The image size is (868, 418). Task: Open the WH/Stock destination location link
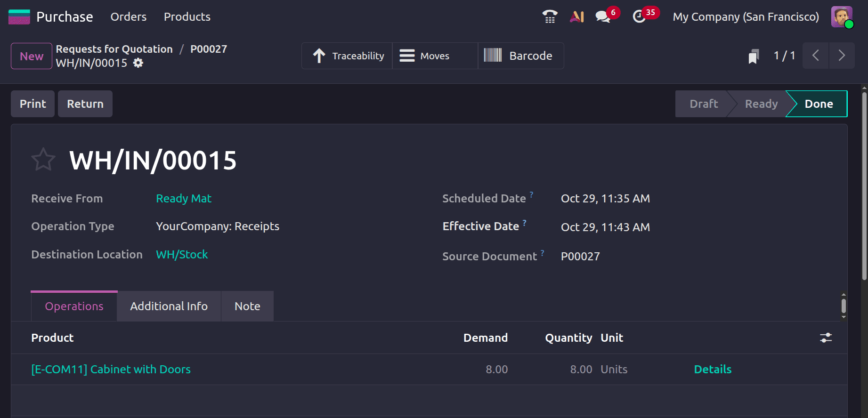182,255
